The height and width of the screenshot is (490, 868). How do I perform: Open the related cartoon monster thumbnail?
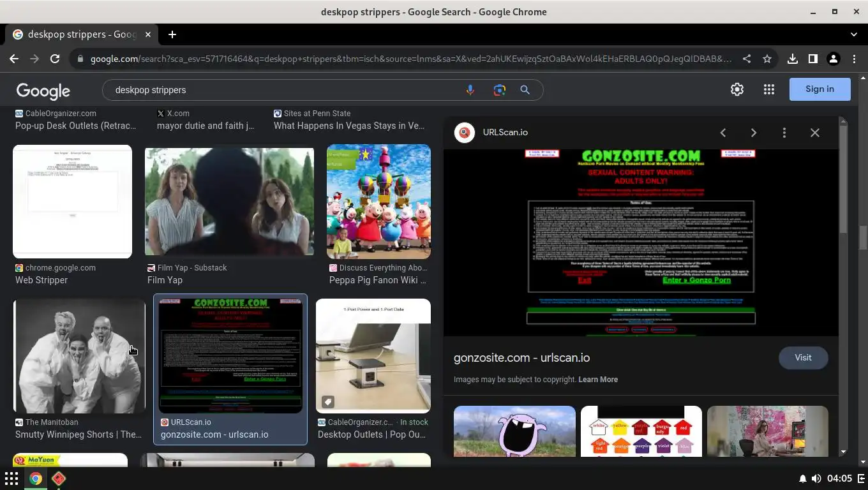514,431
